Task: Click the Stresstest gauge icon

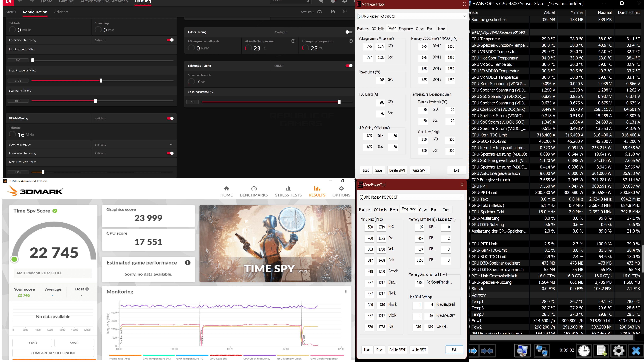Action: point(319,12)
